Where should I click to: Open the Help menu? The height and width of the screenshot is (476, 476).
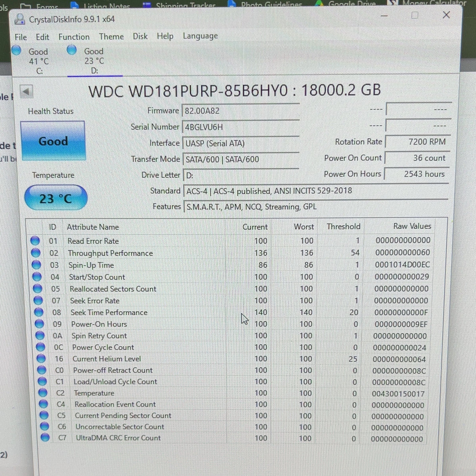pos(165,36)
